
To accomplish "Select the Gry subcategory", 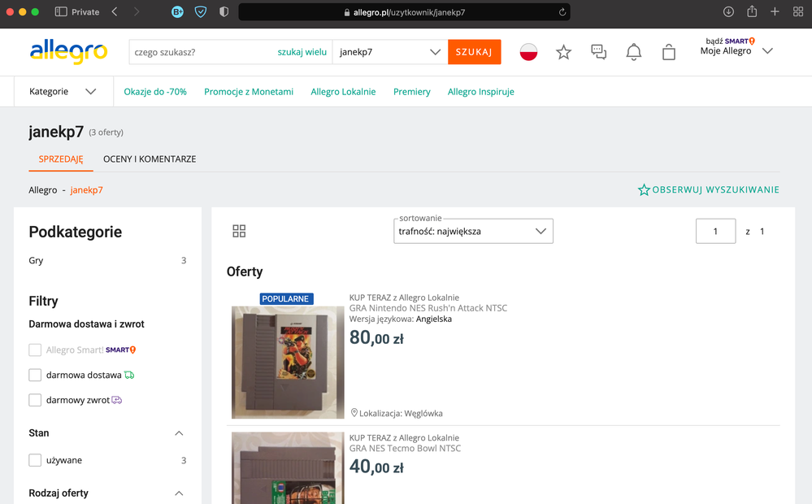I will [x=36, y=260].
